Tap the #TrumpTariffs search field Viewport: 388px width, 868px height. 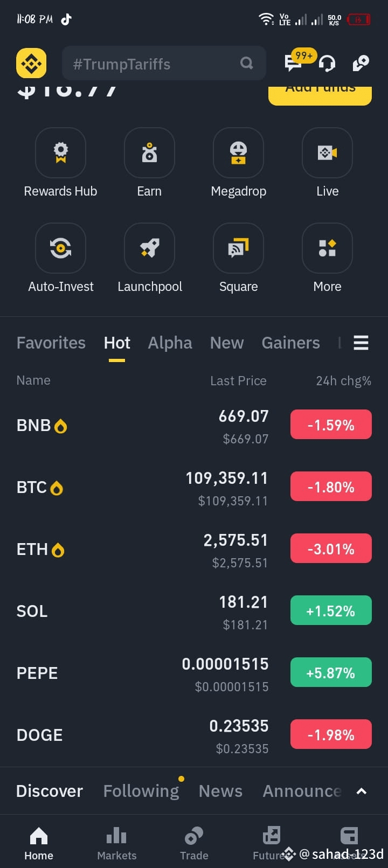pos(164,64)
